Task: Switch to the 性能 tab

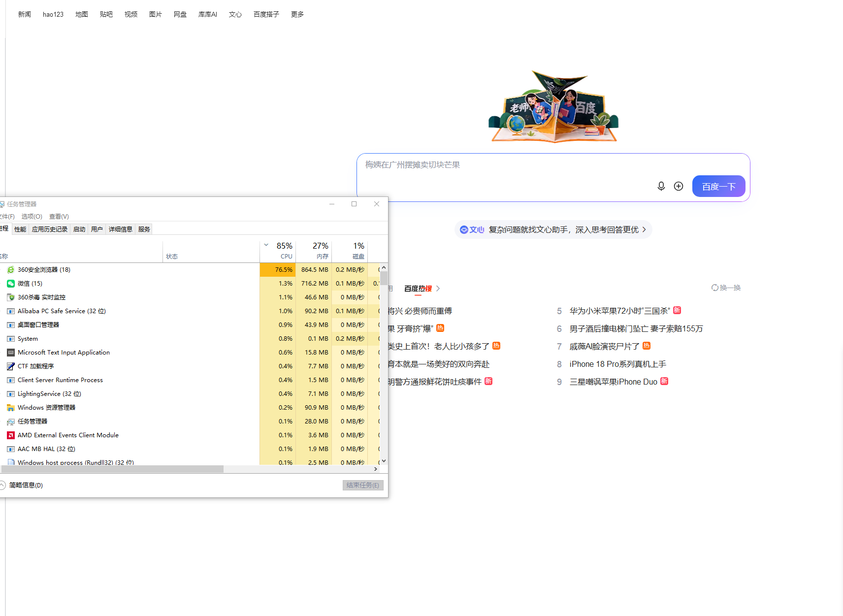Action: click(x=20, y=229)
